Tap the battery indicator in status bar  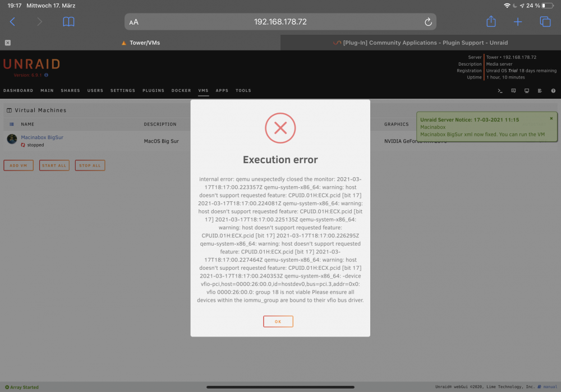pos(548,6)
